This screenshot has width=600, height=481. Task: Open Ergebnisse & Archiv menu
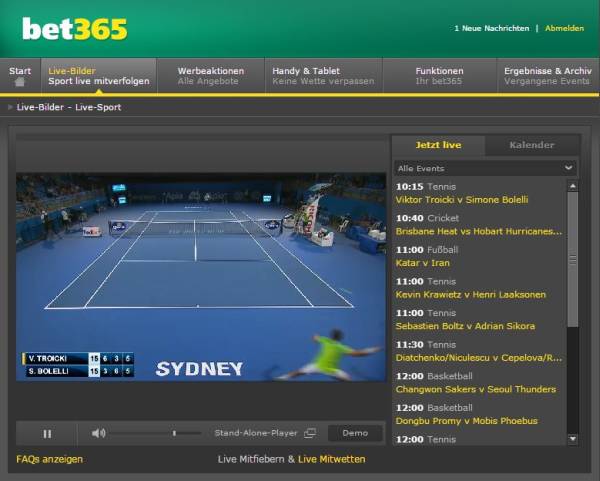(548, 76)
